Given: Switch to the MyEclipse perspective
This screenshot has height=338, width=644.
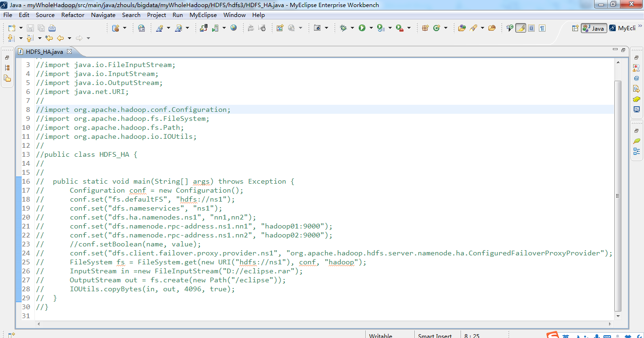Looking at the screenshot, I should [622, 28].
